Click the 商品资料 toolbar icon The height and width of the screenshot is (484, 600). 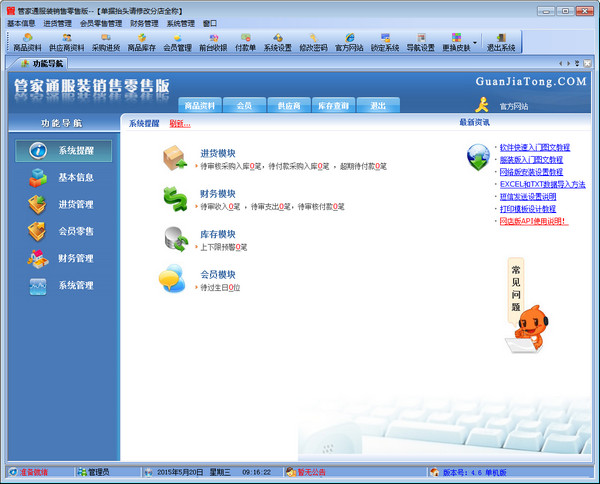click(27, 42)
